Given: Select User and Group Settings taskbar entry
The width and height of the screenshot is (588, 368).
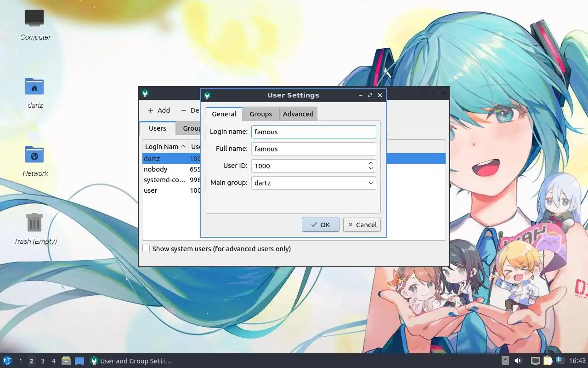Looking at the screenshot, I should tap(131, 361).
